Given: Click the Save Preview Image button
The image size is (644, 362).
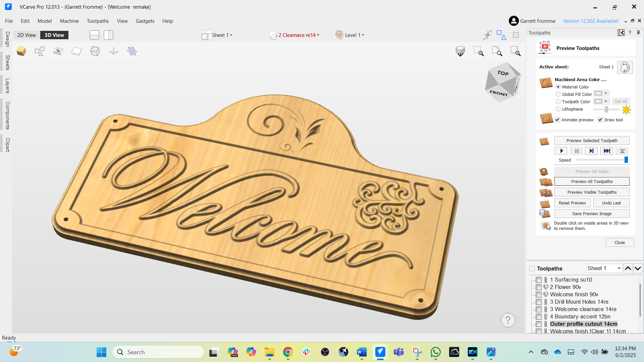Looking at the screenshot, I should coord(592,214).
